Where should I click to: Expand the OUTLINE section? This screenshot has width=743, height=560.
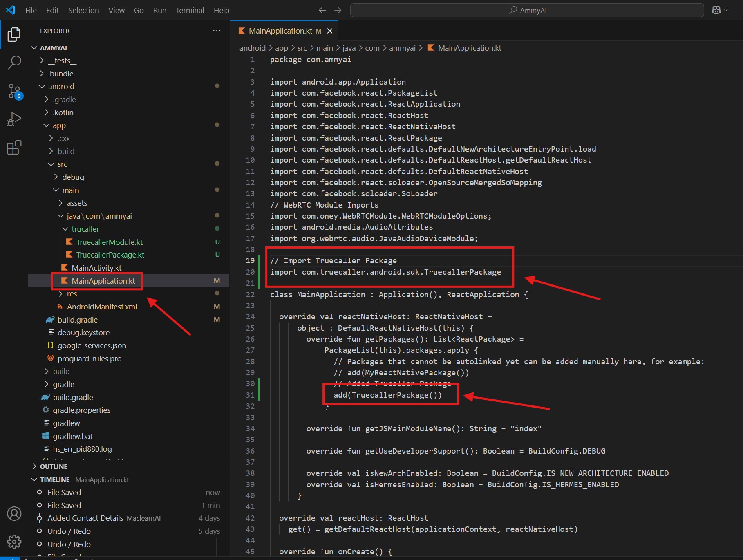pos(54,466)
